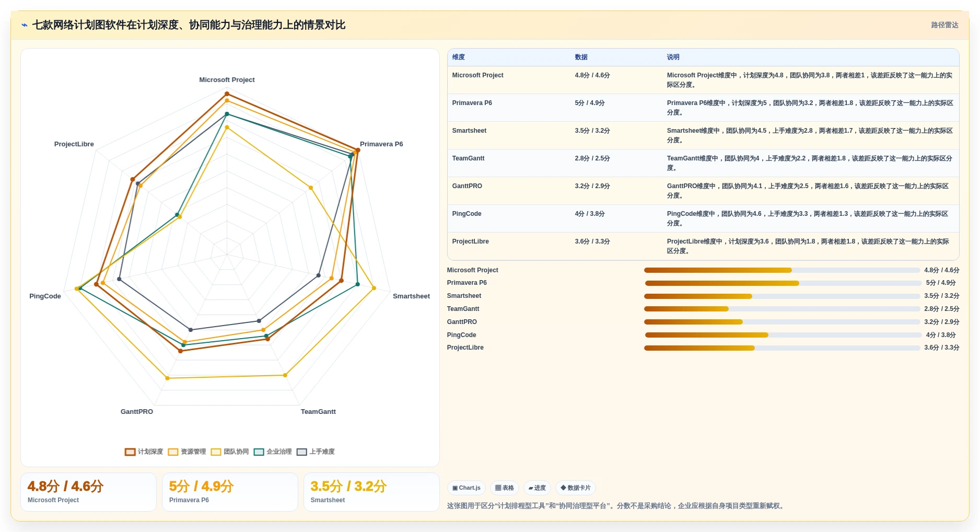Click the Primavera P6 progress bar
The image size is (980, 532).
click(x=783, y=283)
